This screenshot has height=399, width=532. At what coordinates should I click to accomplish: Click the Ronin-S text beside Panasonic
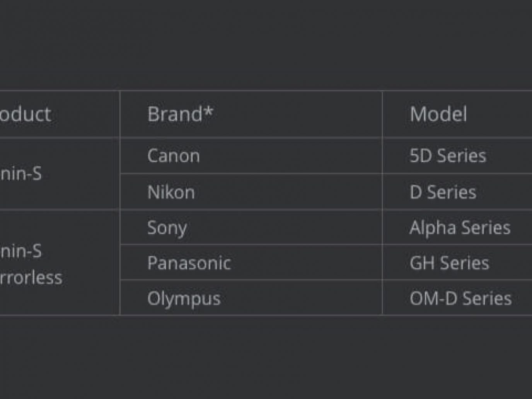click(21, 251)
